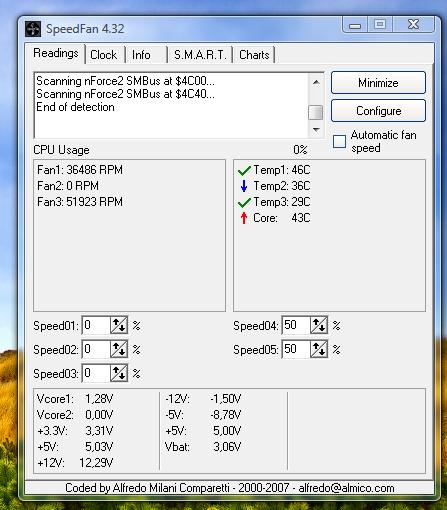Click the 'Scanning nForce2 SMBus at $4C00...' line

(125, 81)
